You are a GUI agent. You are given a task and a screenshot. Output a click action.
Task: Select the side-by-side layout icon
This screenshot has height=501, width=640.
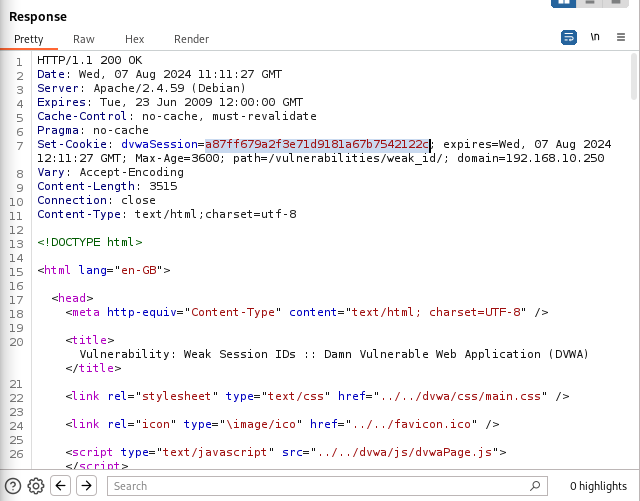coord(563,2)
